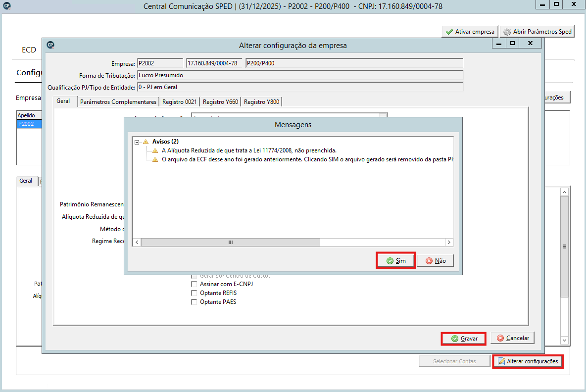This screenshot has width=586, height=392.
Task: Click the app logo in main title bar
Action: pos(7,6)
